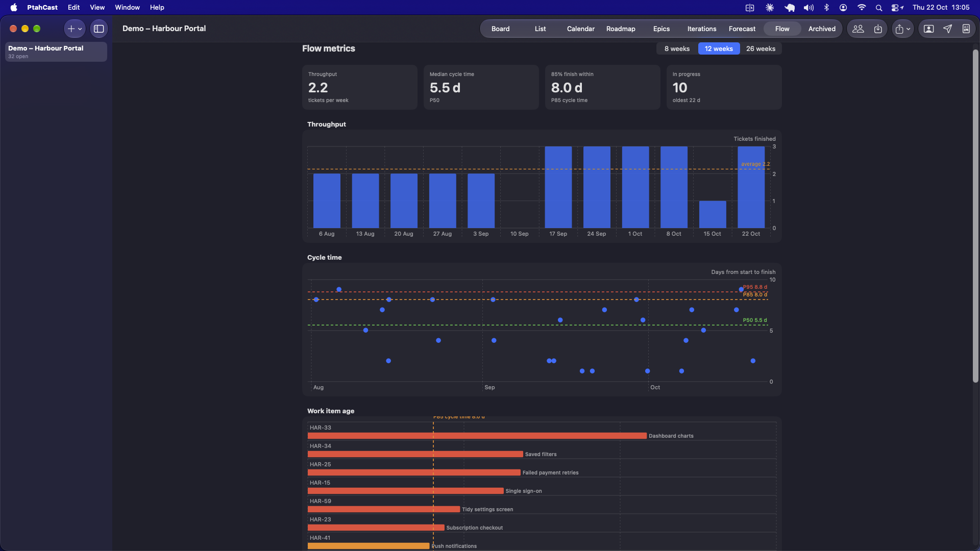Click the Flow metrics heading

tap(328, 48)
